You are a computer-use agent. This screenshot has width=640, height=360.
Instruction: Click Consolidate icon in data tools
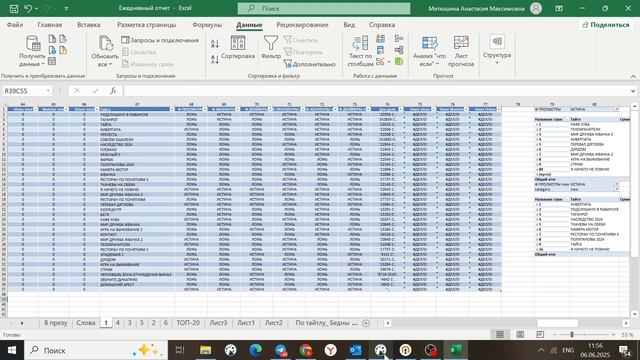point(399,39)
